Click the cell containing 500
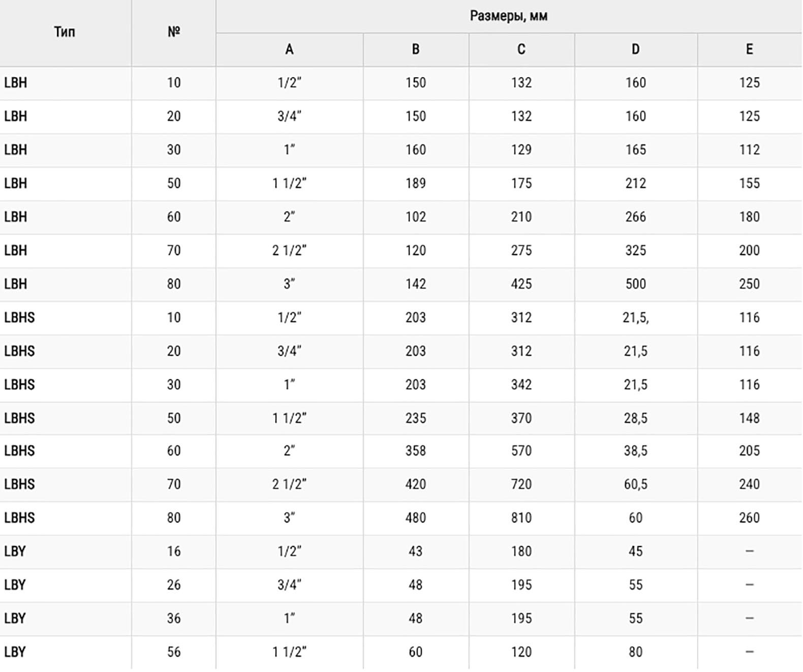The image size is (803, 672). [635, 284]
